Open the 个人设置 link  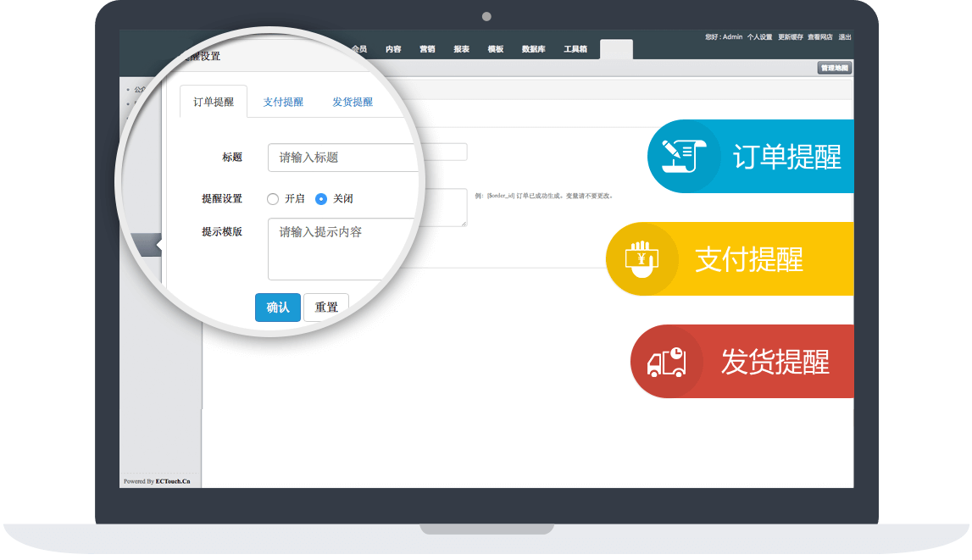759,37
